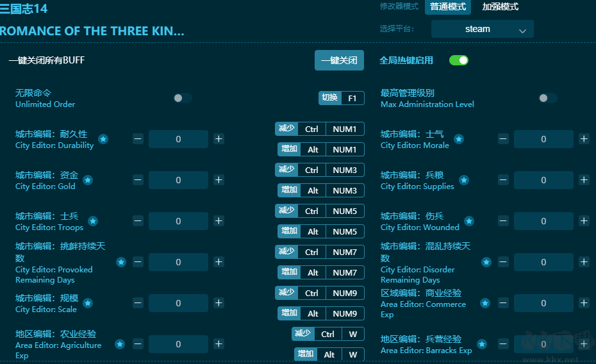Decrease Gold value with minus button

coord(138,180)
